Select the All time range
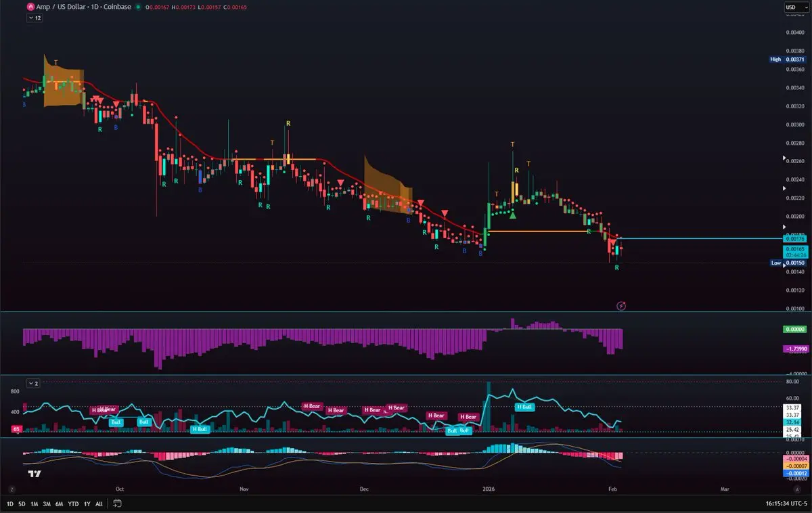This screenshot has width=812, height=513. click(99, 504)
